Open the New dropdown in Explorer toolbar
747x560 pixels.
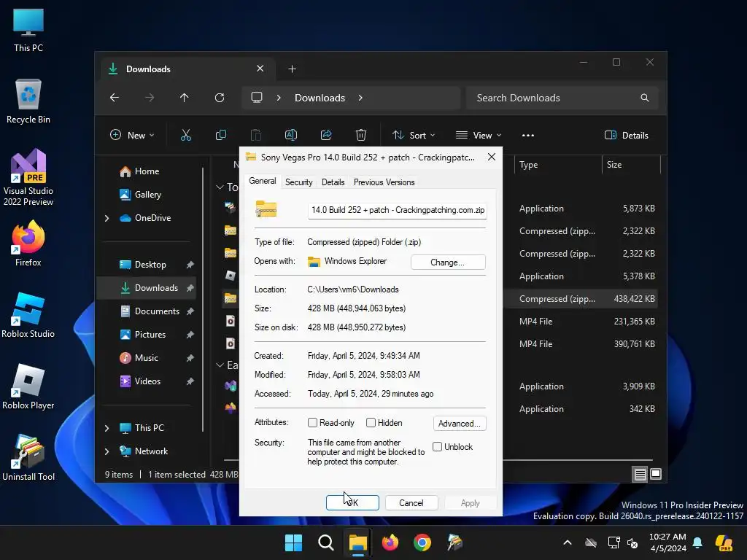pos(132,135)
